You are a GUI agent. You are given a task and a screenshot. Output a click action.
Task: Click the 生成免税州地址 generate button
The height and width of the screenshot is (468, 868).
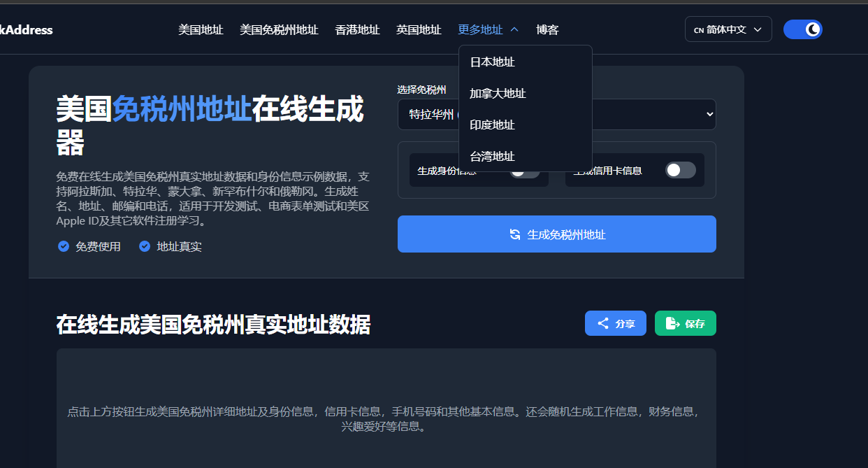point(556,234)
